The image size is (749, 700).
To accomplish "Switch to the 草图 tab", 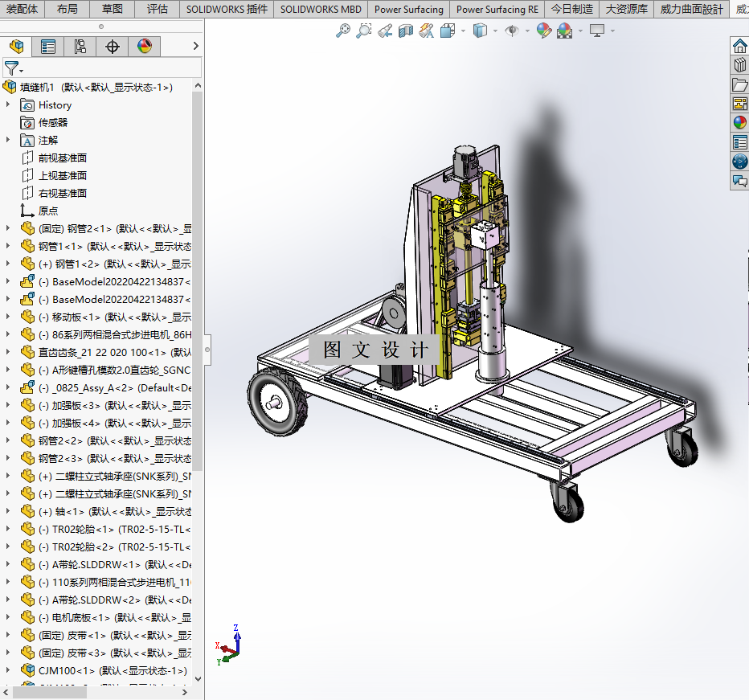I will point(113,9).
